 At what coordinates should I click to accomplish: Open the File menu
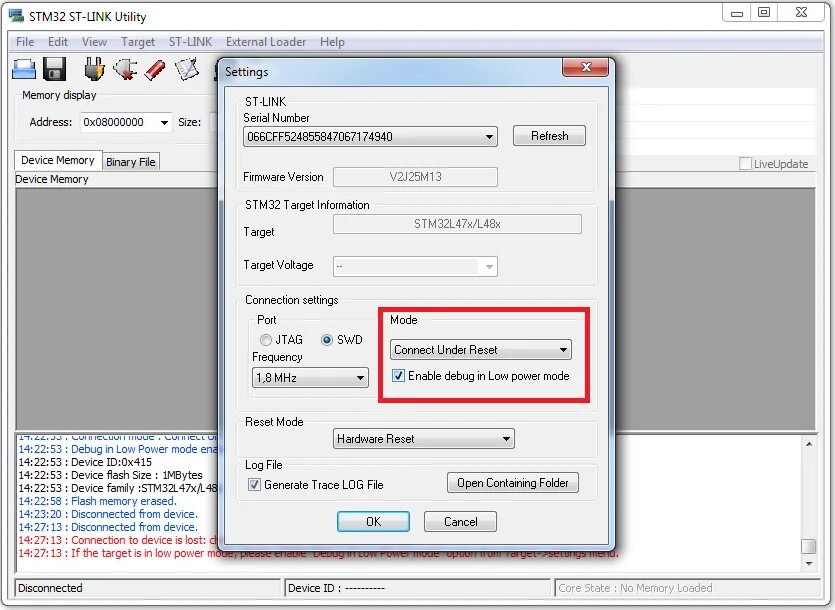(25, 42)
